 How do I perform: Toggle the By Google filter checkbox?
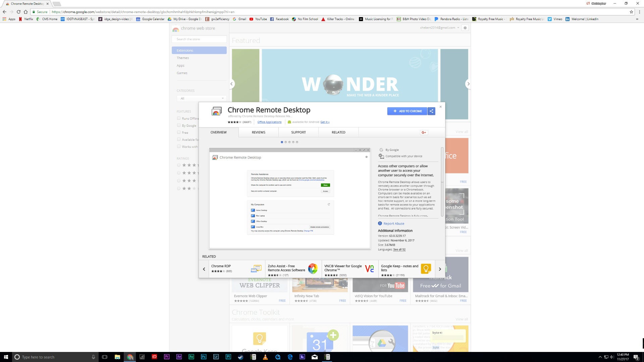click(179, 125)
